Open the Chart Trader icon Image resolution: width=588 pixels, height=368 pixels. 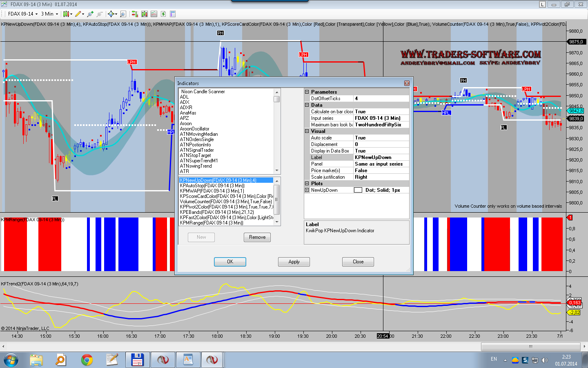(x=135, y=14)
